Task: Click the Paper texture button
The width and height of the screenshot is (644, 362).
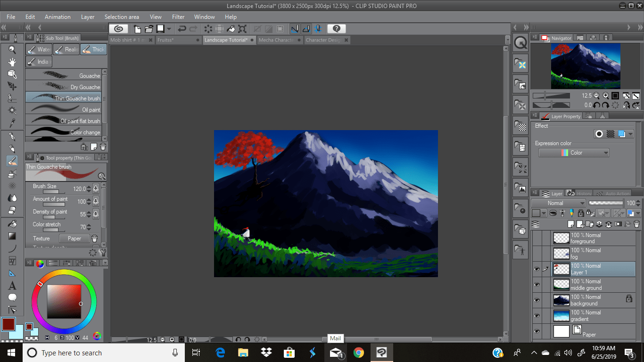Action: click(74, 239)
